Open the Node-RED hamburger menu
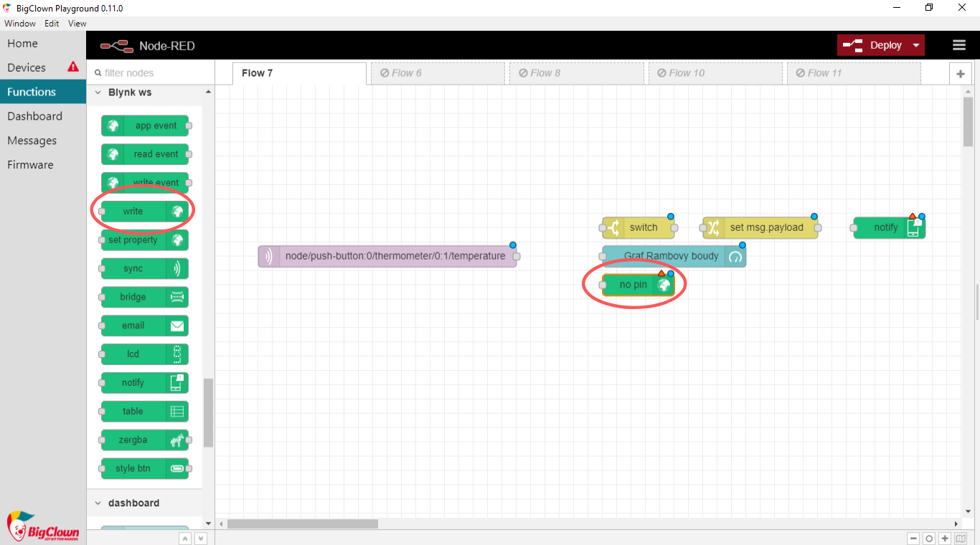 click(959, 45)
